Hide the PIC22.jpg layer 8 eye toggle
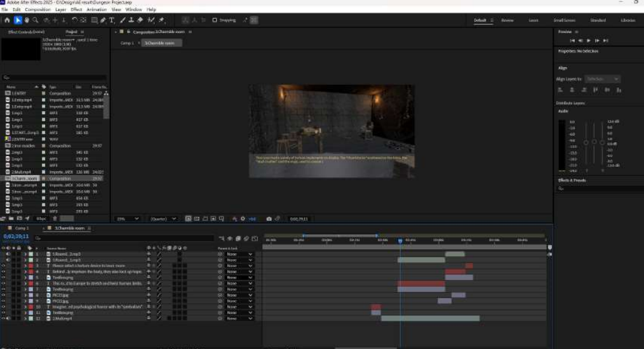The width and height of the screenshot is (644, 349). (3, 295)
